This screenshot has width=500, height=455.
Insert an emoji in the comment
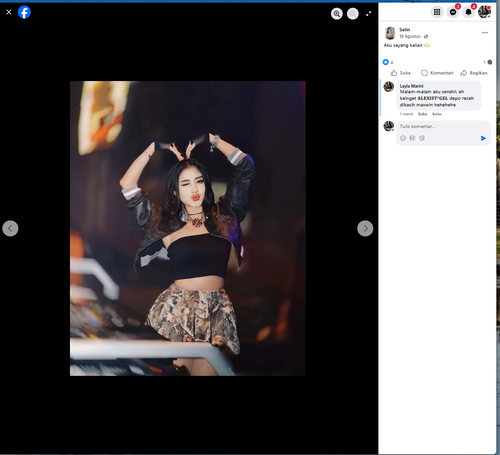tap(403, 138)
